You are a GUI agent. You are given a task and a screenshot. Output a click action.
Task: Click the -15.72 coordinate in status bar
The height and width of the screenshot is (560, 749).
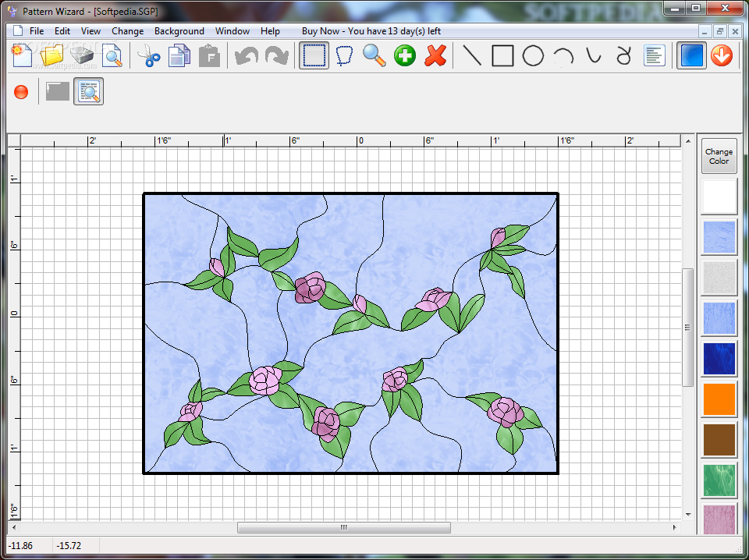point(69,546)
